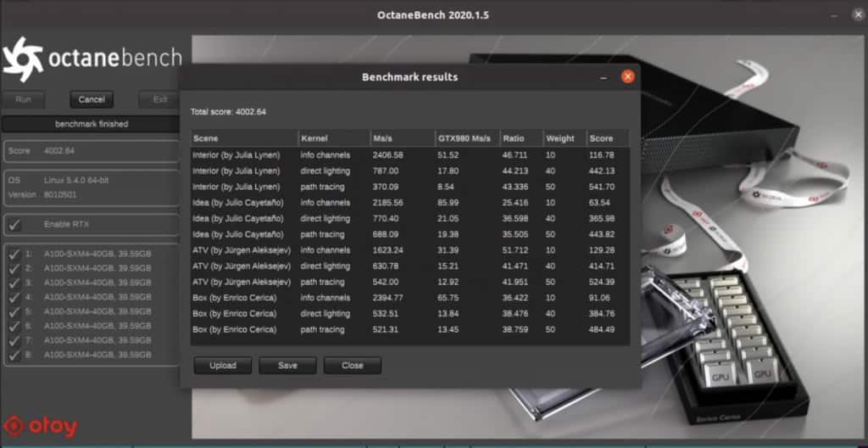Click the Ratio column header
Viewport: 868px width, 448px height.
click(x=521, y=138)
